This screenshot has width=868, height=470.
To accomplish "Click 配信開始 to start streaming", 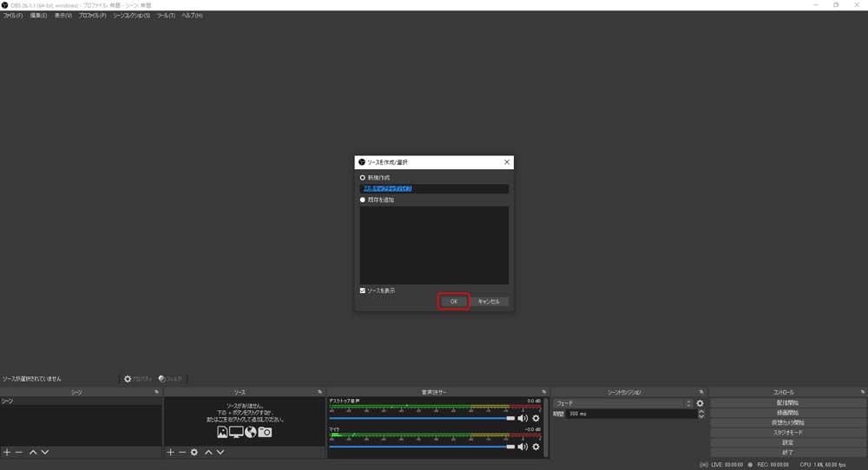I will tap(788, 402).
